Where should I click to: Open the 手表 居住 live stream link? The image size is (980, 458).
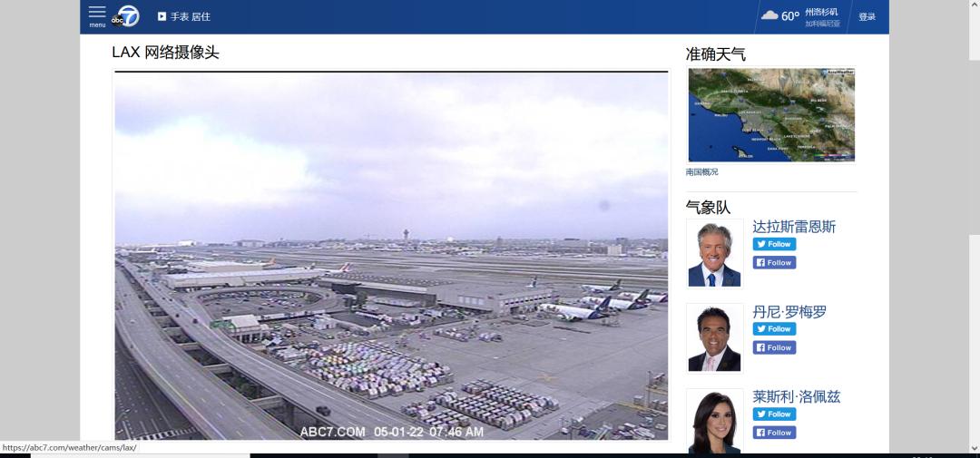(x=191, y=17)
